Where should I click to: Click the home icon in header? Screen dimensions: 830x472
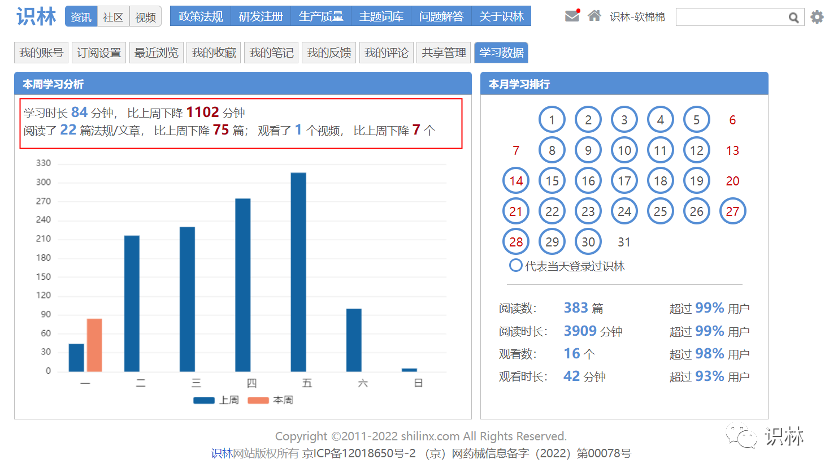594,16
